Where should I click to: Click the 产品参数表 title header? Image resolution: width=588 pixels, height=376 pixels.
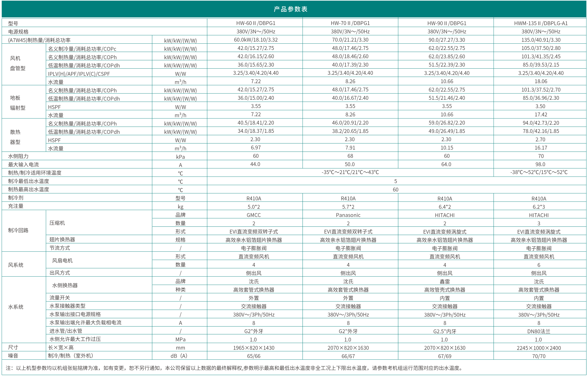tap(291, 9)
